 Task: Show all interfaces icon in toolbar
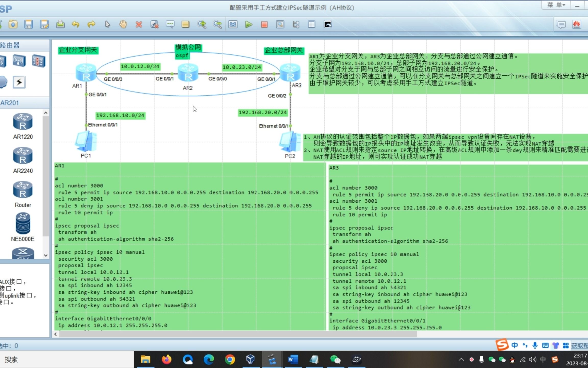[296, 25]
